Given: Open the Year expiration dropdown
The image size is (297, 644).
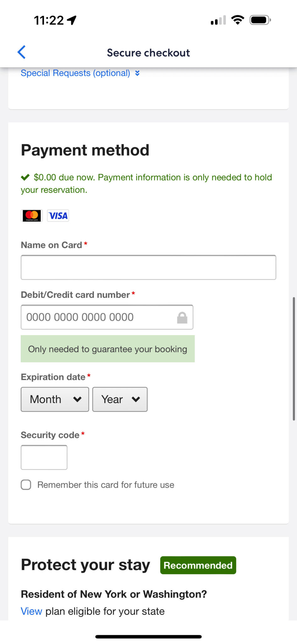Looking at the screenshot, I should point(120,399).
